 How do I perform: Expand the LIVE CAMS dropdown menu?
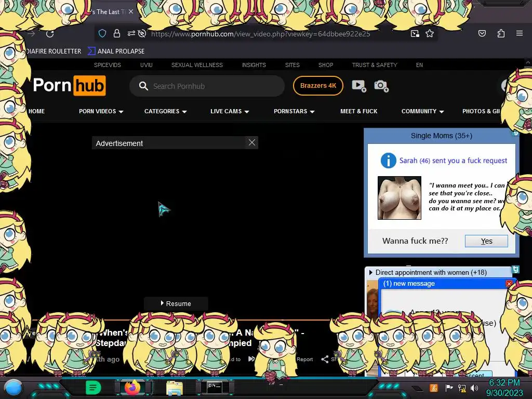pyautogui.click(x=230, y=111)
